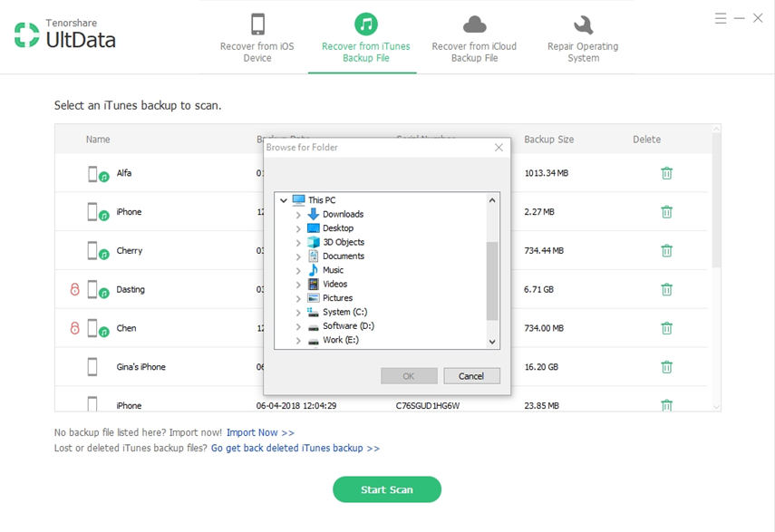Delete Gina's iPhone backup via trash icon
Screen dimensions: 775x532
666,367
